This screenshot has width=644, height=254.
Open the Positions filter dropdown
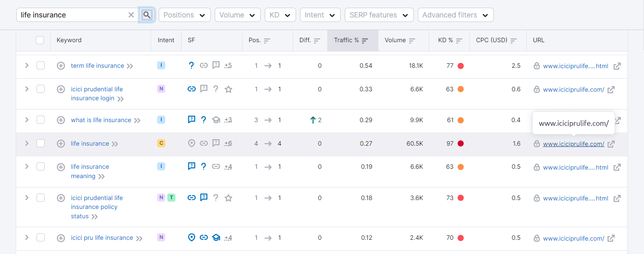click(185, 15)
